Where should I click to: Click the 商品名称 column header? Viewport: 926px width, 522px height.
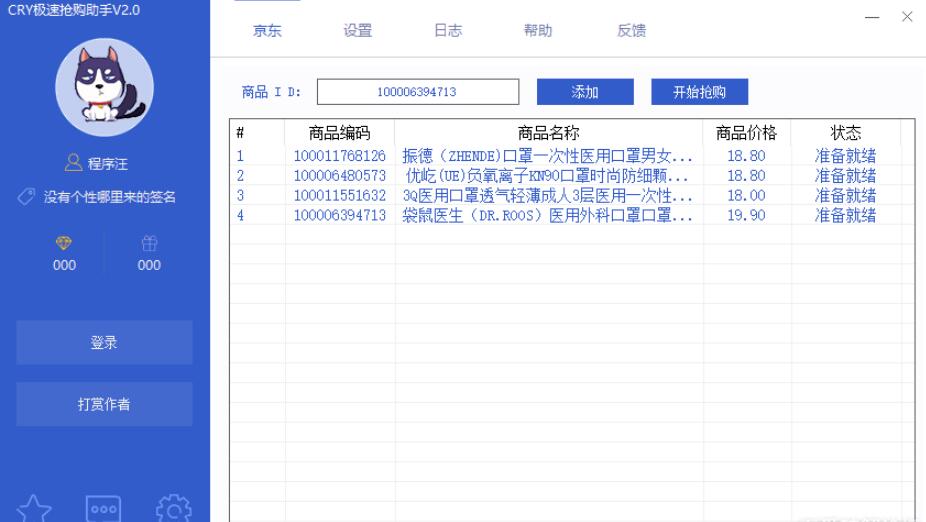[x=549, y=133]
